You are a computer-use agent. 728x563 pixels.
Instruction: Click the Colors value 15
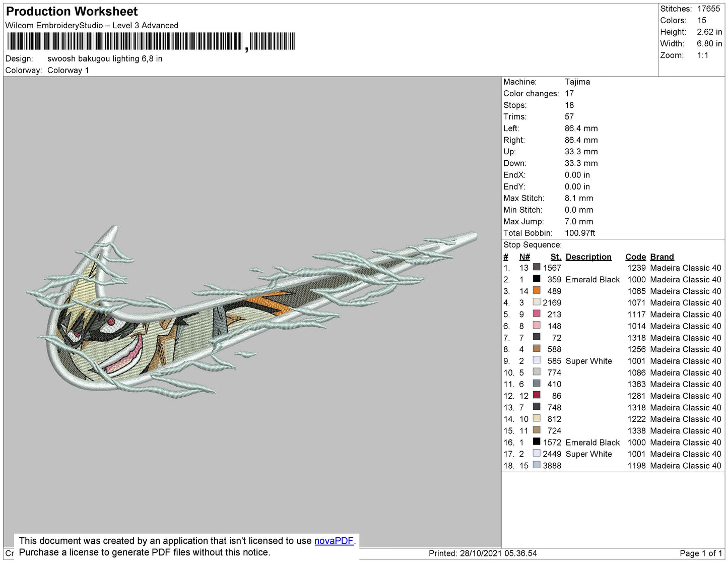pyautogui.click(x=702, y=20)
